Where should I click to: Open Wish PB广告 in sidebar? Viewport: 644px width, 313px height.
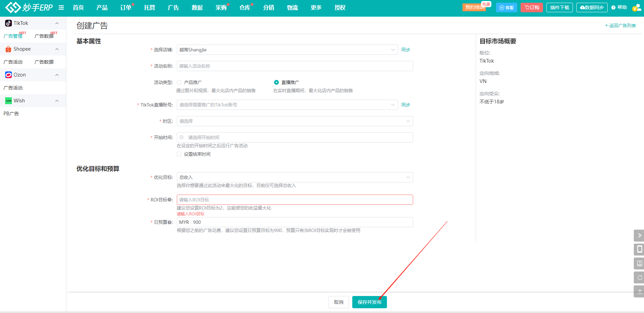coord(11,114)
